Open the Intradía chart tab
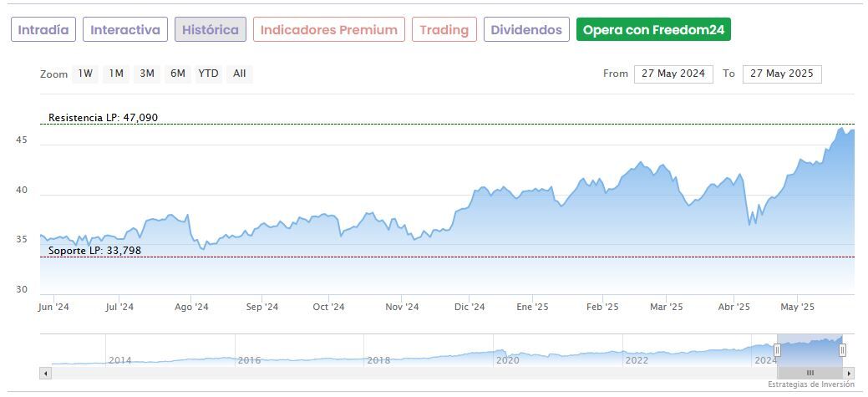868x397 pixels. click(43, 30)
